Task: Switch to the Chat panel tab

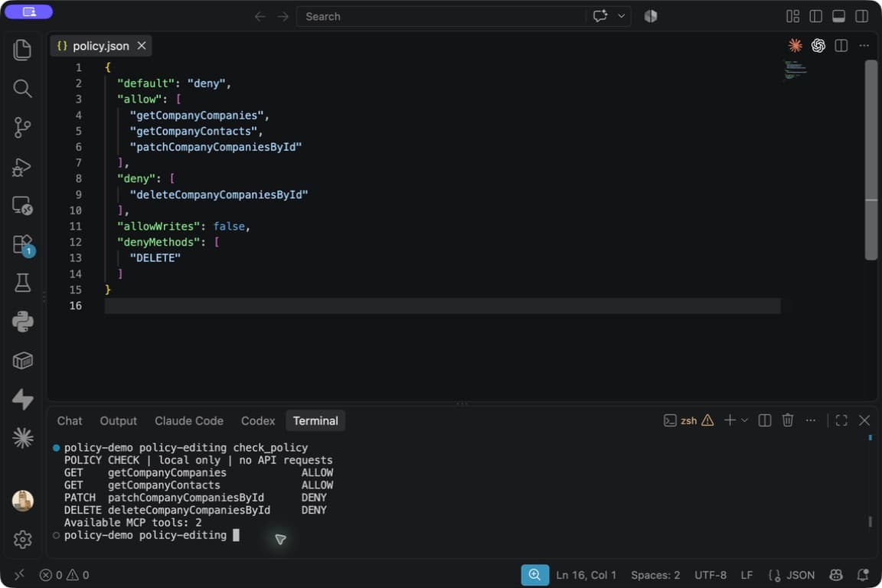Action: point(69,421)
